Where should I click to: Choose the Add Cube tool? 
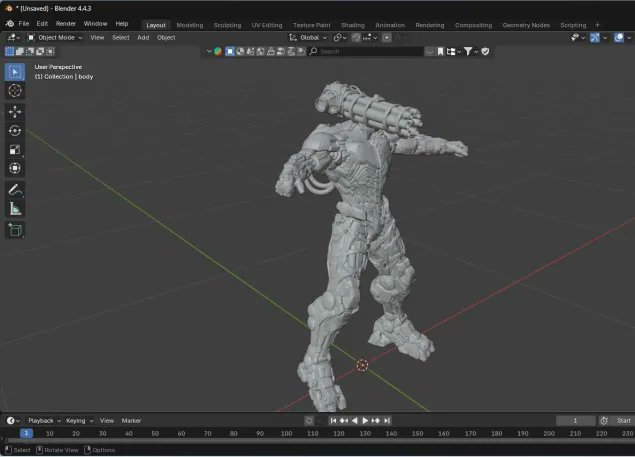15,230
